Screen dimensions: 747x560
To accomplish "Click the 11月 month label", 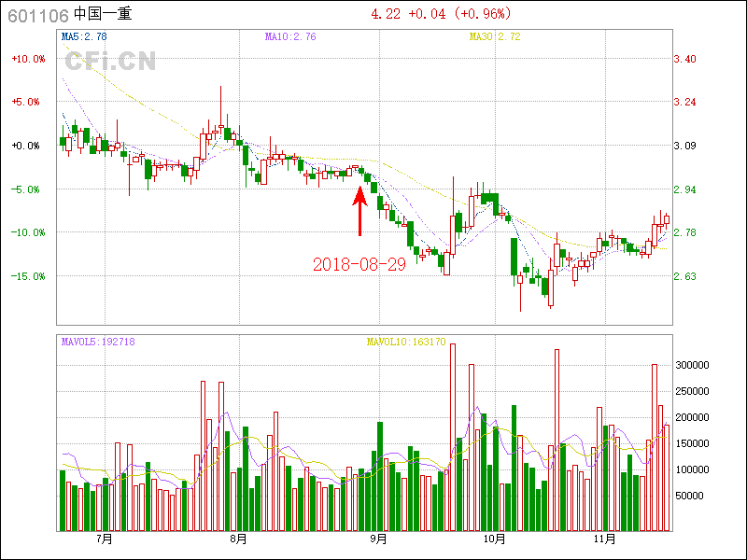I will pyautogui.click(x=605, y=539).
